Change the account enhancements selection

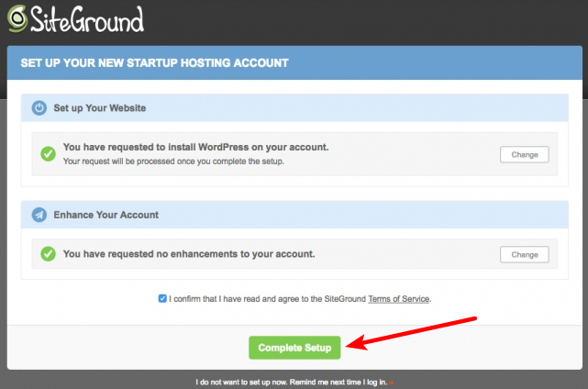(x=525, y=255)
